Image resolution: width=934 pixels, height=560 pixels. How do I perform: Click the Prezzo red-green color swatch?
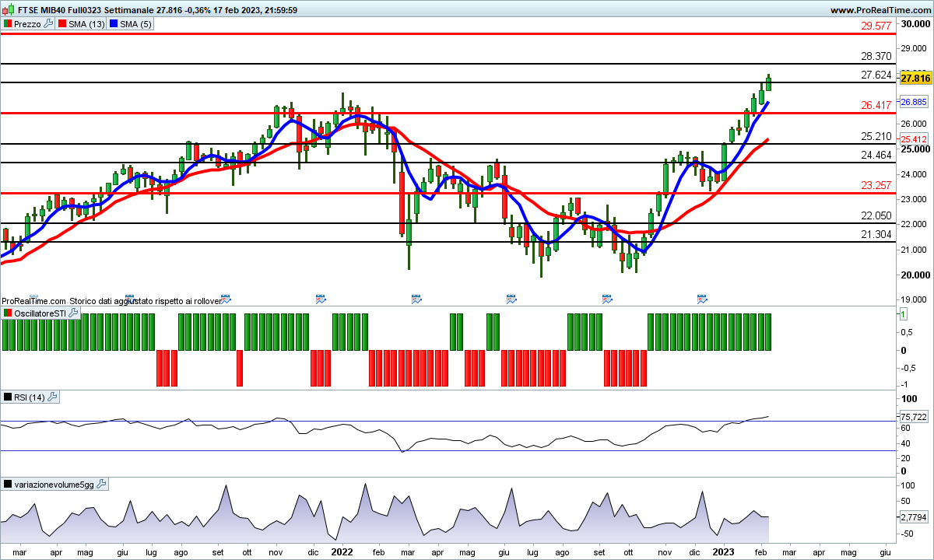pyautogui.click(x=8, y=24)
